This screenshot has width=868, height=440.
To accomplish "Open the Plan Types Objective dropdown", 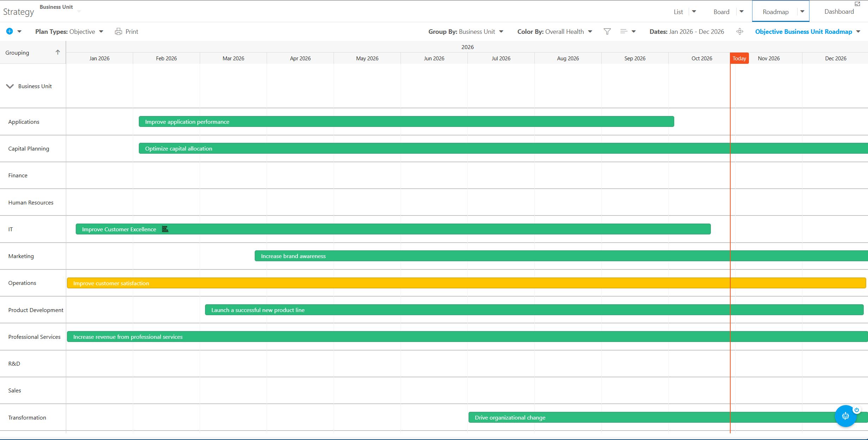I will pyautogui.click(x=69, y=32).
